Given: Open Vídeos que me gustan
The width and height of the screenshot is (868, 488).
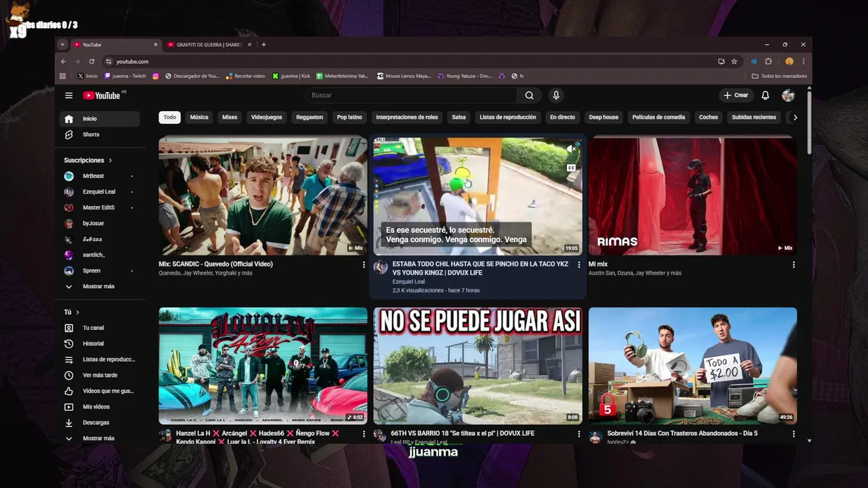Looking at the screenshot, I should click(x=100, y=391).
